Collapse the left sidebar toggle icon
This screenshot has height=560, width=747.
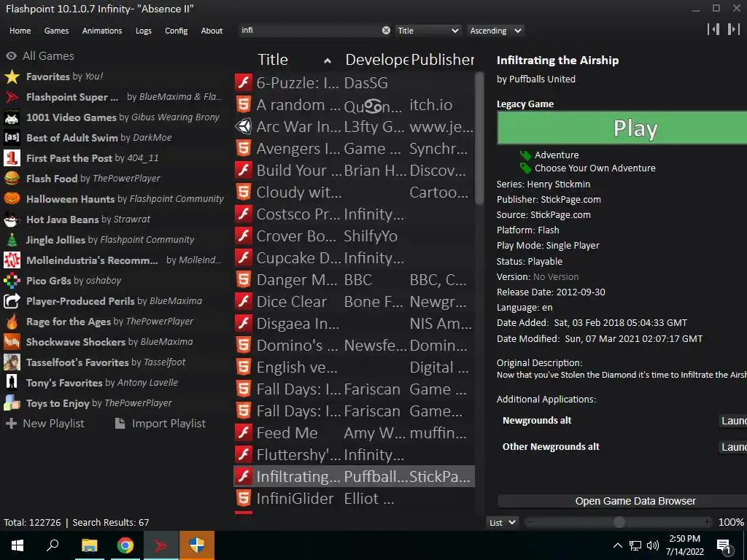tap(713, 29)
